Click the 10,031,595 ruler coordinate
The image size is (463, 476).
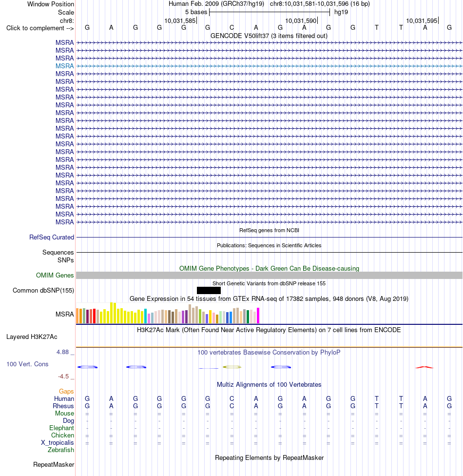coord(422,21)
